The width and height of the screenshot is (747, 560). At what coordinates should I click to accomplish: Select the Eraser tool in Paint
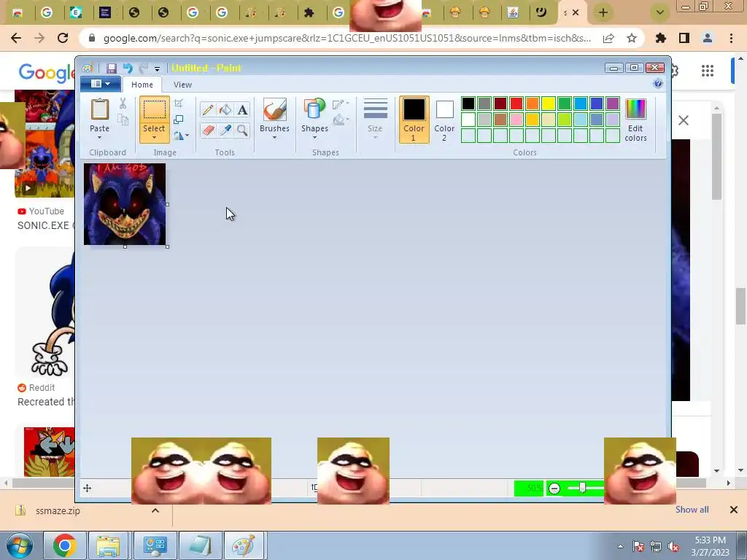pyautogui.click(x=208, y=130)
